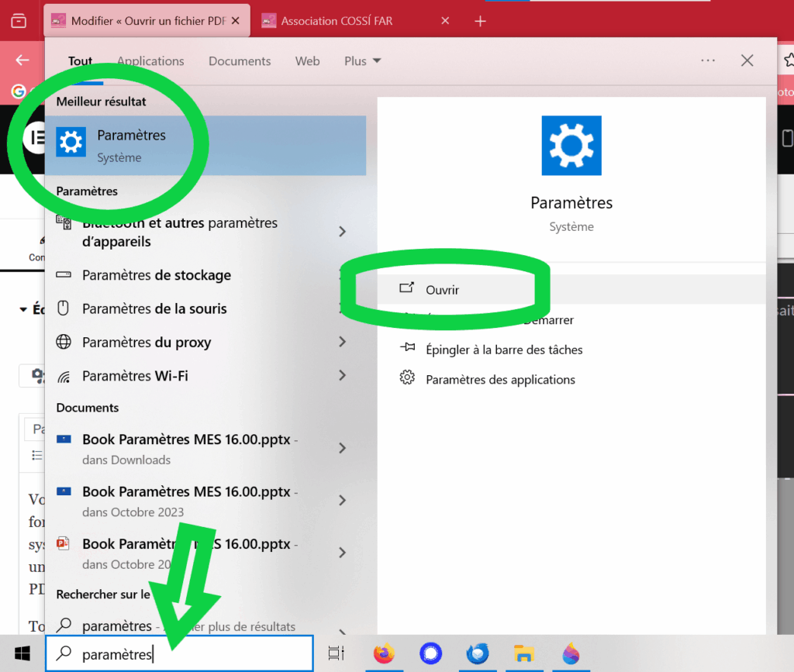Viewport: 794px width, 672px height.
Task: Open File Explorer in the taskbar
Action: pos(524,653)
